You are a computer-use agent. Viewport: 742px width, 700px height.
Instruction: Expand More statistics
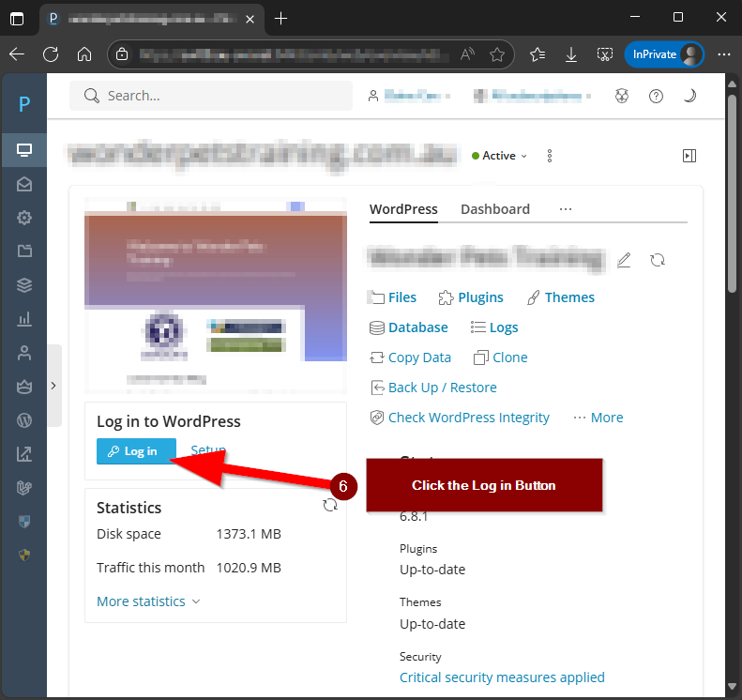148,601
